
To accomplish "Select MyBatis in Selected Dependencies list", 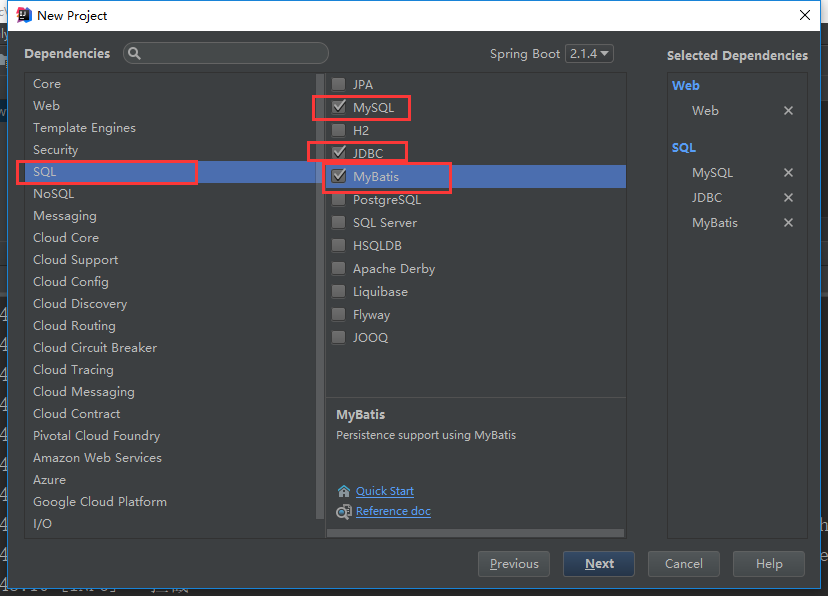I will click(x=715, y=223).
